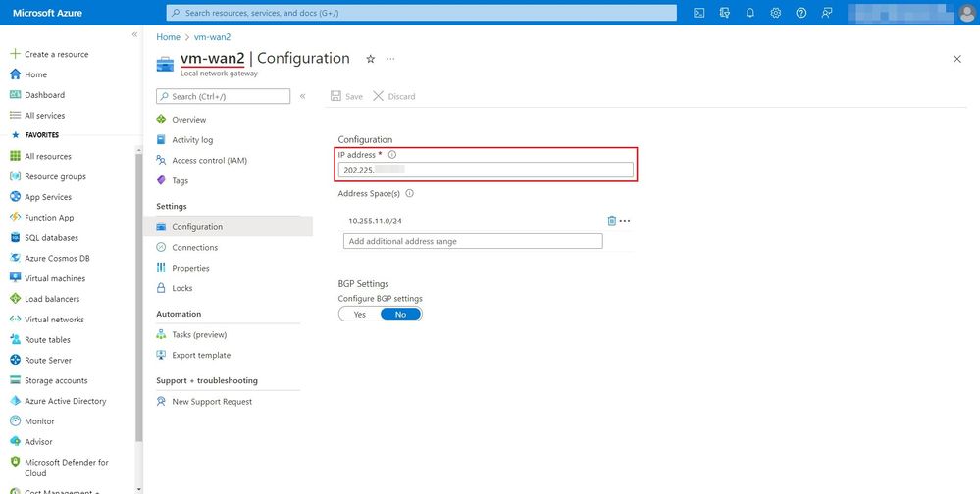Click the info icon beside IP address
Screen dimensions: 980x494
392,155
